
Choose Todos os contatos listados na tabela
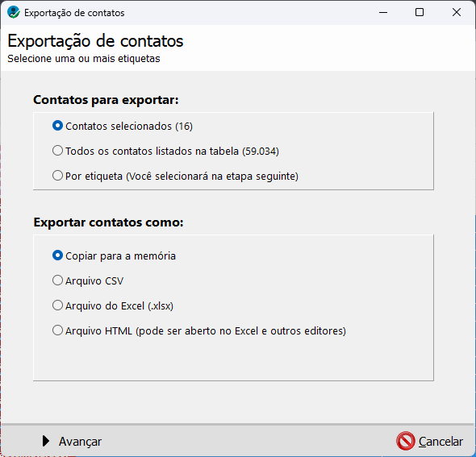click(165, 151)
